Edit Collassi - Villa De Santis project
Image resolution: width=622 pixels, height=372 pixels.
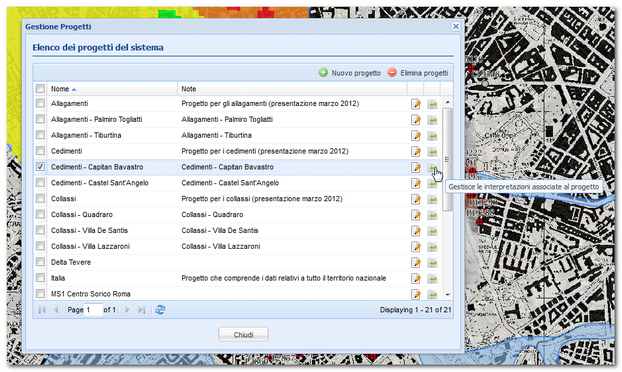416,231
